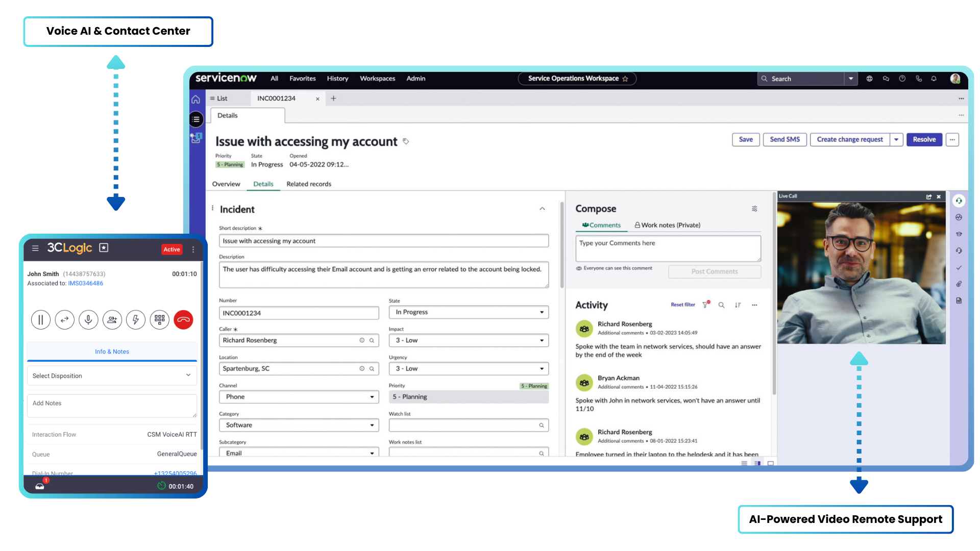Open the Workspaces menu
Image resolution: width=980 pixels, height=551 pixels.
tap(377, 79)
